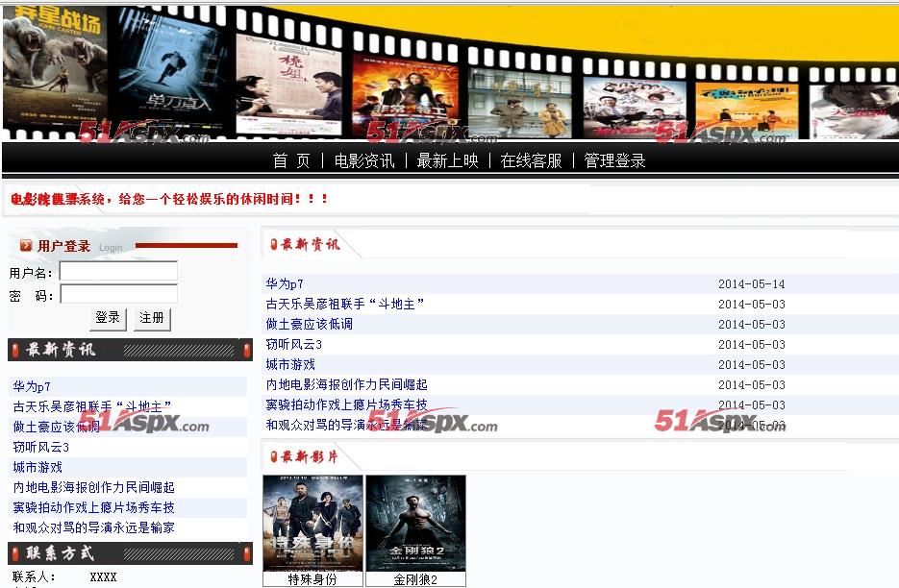The height and width of the screenshot is (588, 899).
Task: Click the 最新影片 section heading
Action: [310, 456]
